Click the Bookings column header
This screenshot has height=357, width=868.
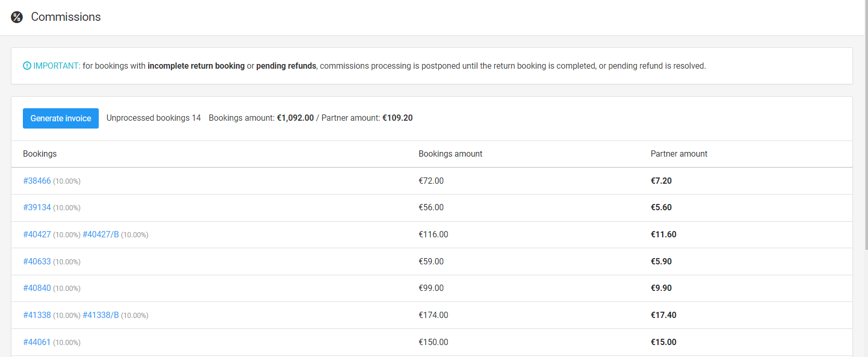[x=40, y=154]
